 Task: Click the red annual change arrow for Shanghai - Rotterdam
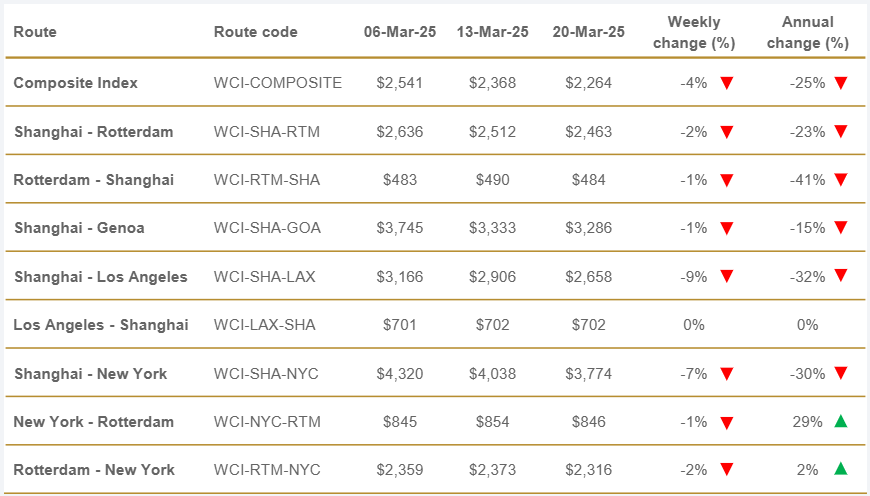point(841,132)
